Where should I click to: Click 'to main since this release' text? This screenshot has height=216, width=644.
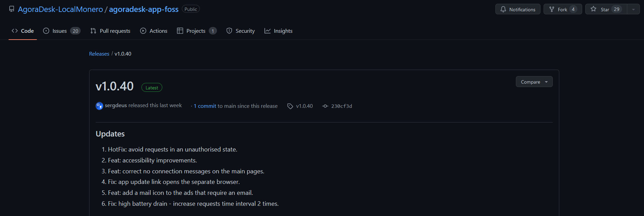click(248, 106)
